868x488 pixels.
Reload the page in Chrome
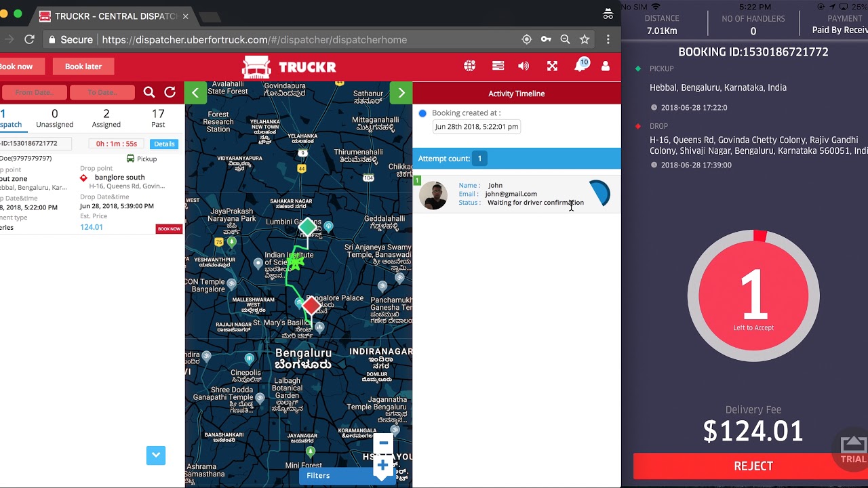29,39
